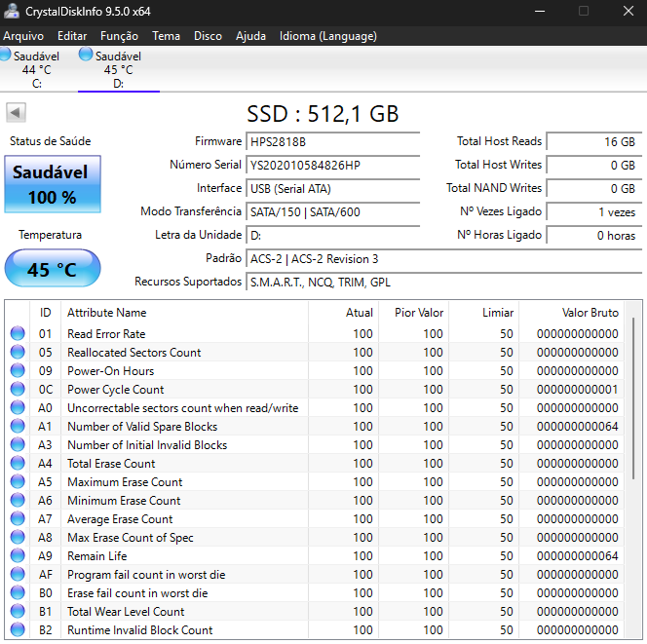Click the ID column header
Viewport: 647px width, 644px height.
coord(46,313)
